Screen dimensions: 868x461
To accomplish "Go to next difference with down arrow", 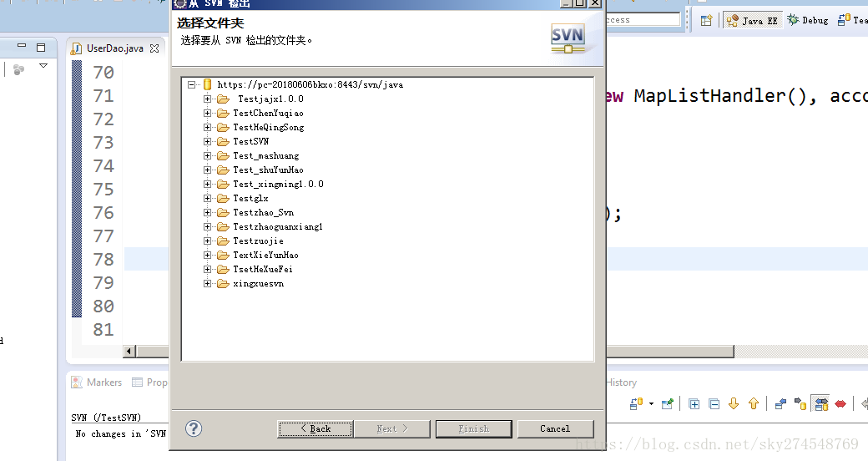I will tap(734, 404).
